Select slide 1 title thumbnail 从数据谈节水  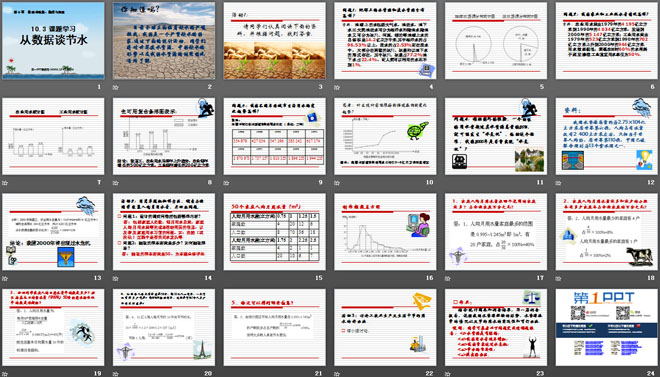[53, 41]
